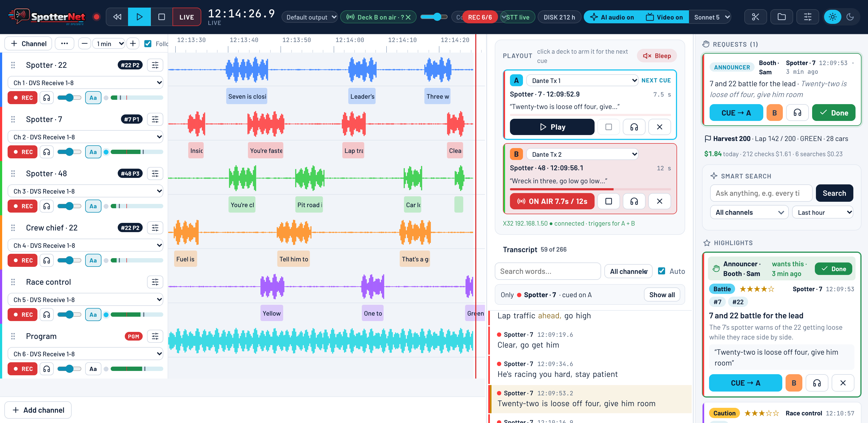Open the Last hour search range dropdown
This screenshot has width=868, height=423.
pos(822,213)
